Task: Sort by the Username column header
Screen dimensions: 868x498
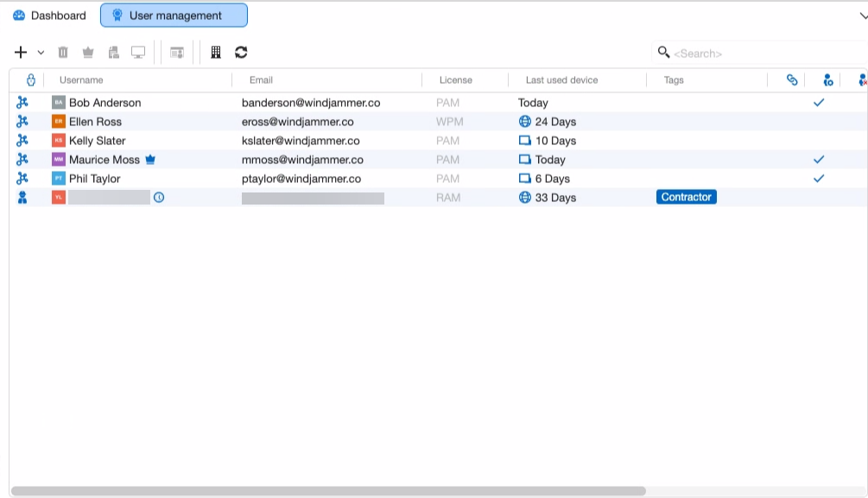Action: pos(81,80)
